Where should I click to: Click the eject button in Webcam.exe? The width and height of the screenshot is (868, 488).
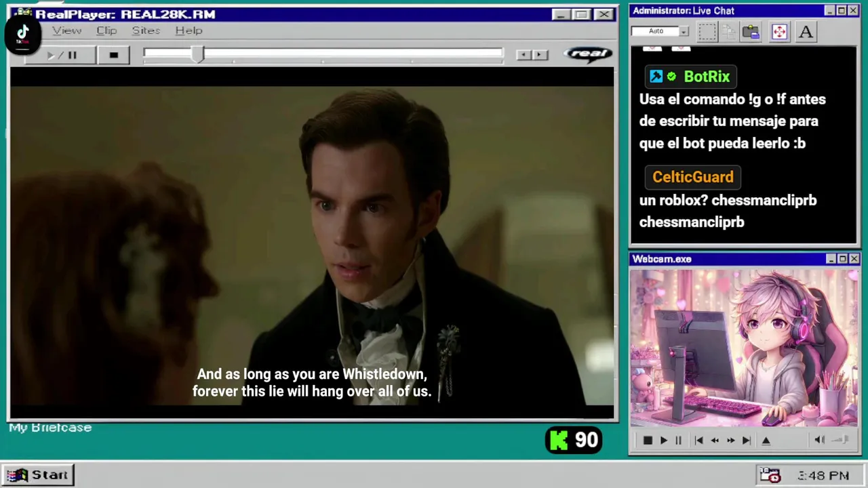[x=766, y=441]
